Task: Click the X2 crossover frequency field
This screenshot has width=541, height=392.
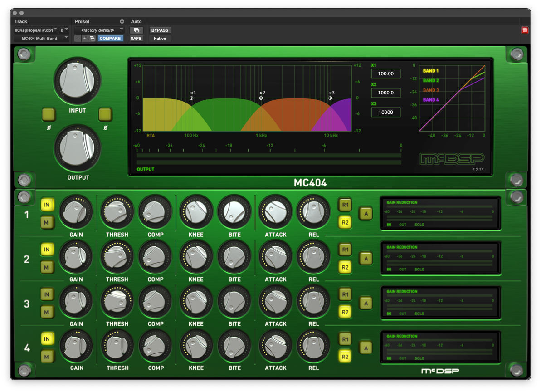Action: (385, 93)
